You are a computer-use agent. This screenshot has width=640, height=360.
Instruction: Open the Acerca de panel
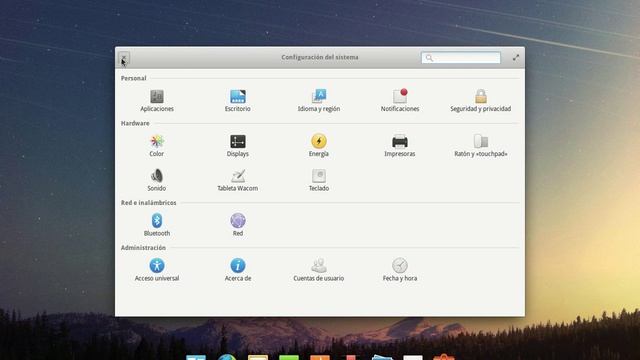[238, 270]
